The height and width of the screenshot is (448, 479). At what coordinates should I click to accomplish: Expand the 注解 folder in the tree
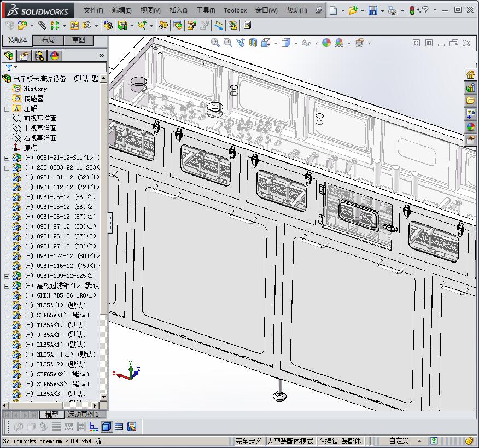click(x=7, y=109)
